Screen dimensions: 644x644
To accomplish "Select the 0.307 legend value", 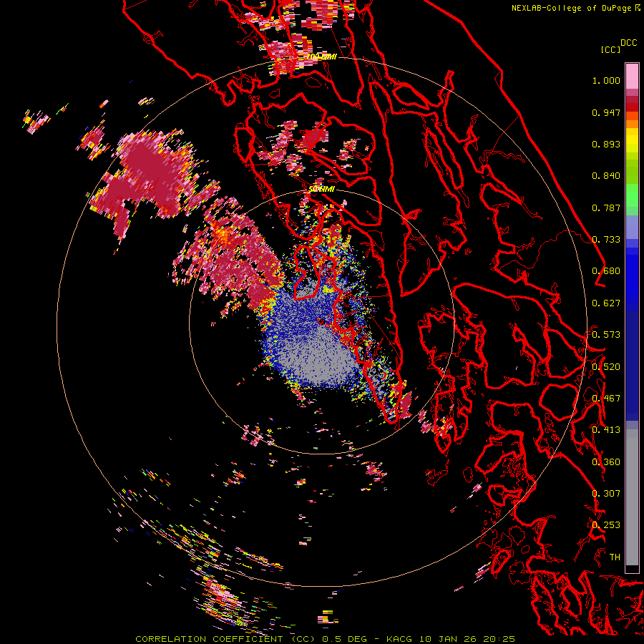I will 606,494.
